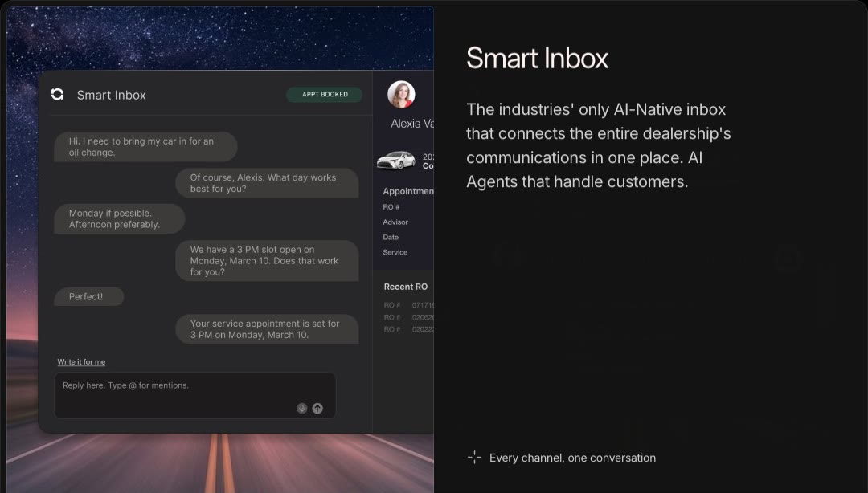Select message 'Hi. I need to bring my car in'
The image size is (868, 493).
(x=145, y=147)
